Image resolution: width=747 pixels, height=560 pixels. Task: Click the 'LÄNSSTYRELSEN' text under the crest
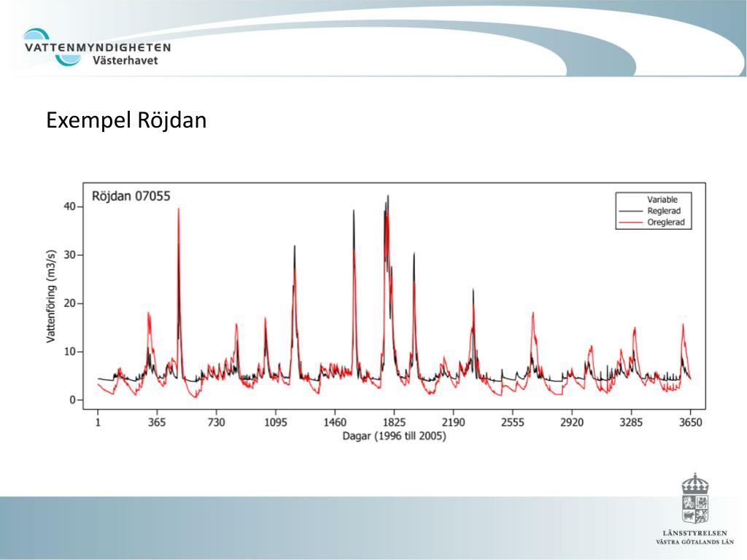(695, 533)
